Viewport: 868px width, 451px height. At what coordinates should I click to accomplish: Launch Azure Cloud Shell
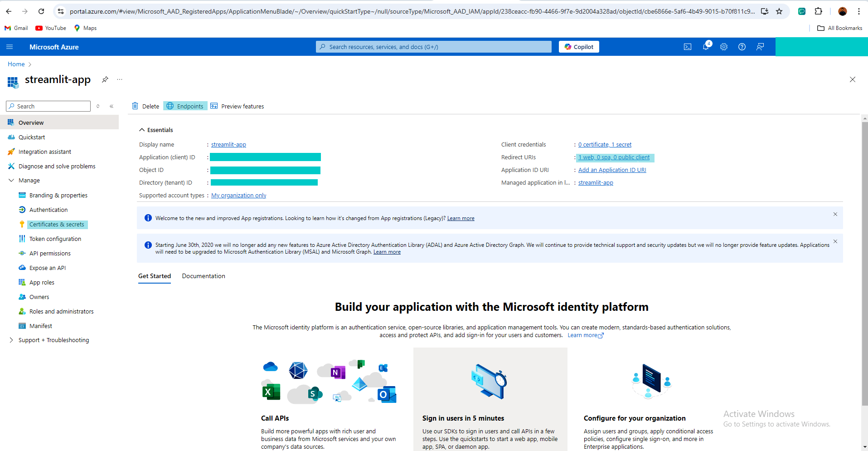point(688,46)
